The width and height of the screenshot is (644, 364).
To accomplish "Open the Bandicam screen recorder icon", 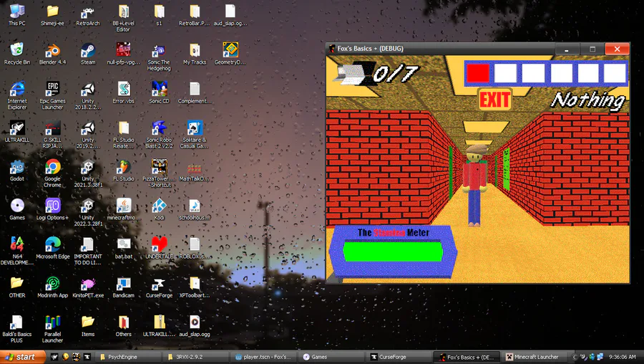I will [x=124, y=287].
